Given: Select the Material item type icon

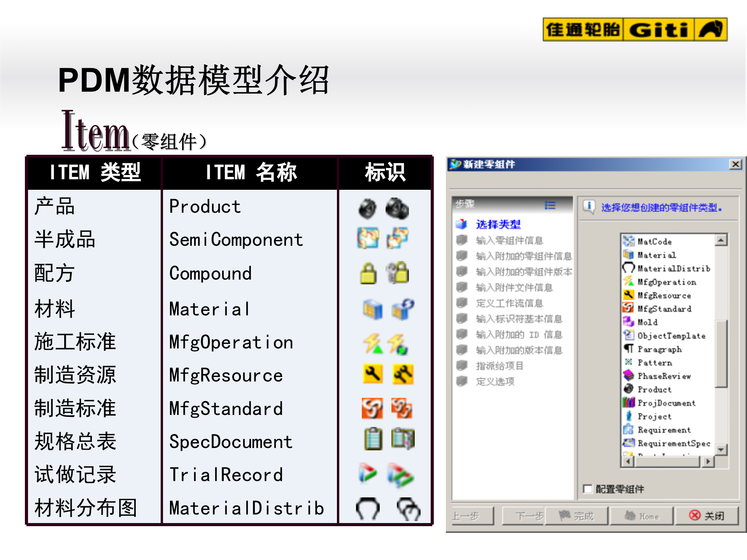Looking at the screenshot, I should [629, 255].
